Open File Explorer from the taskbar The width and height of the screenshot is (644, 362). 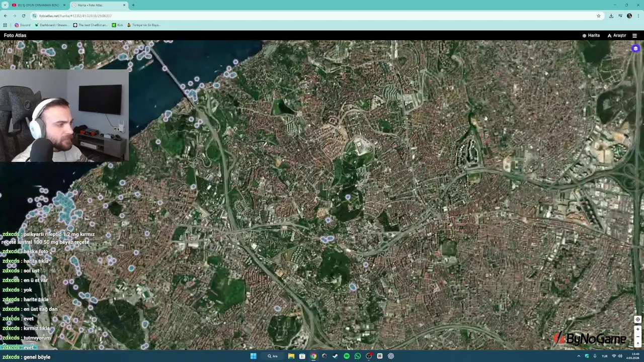pos(291,356)
